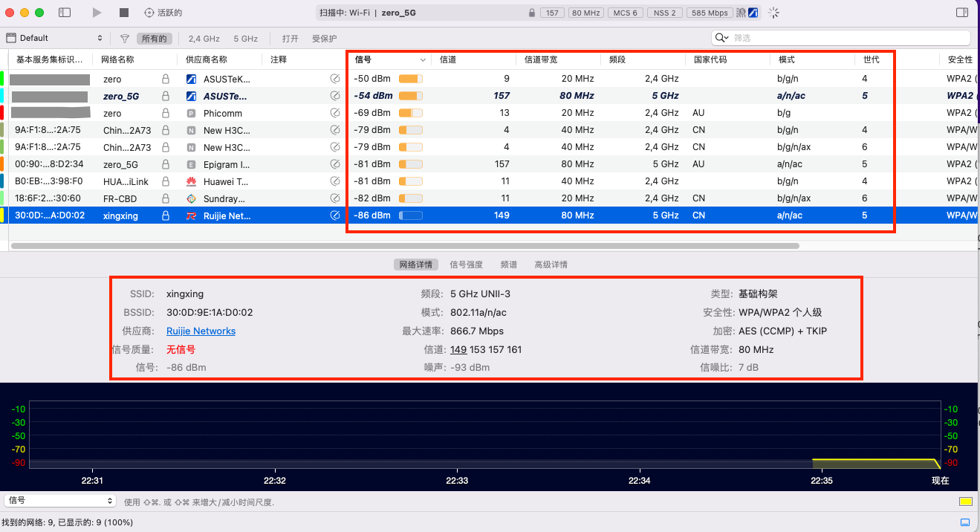Screen dimensions: 980x532
Task: Open the Ruijie Networks supplier link
Action: (201, 331)
